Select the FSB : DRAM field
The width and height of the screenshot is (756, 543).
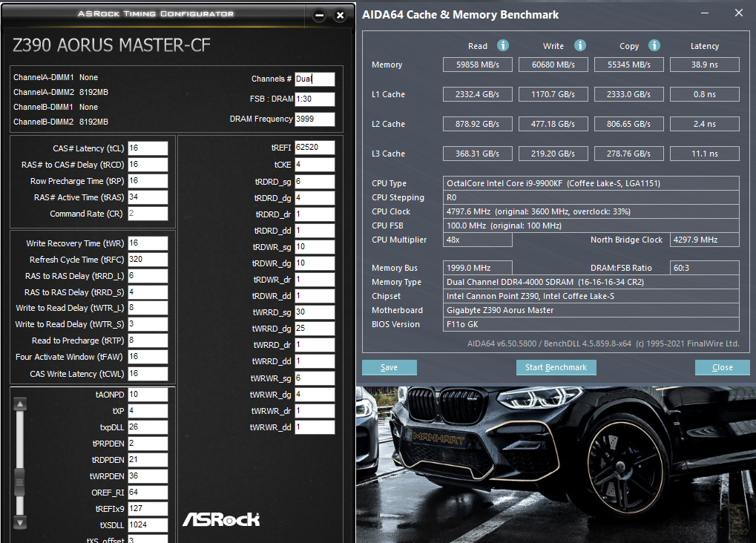[x=315, y=99]
